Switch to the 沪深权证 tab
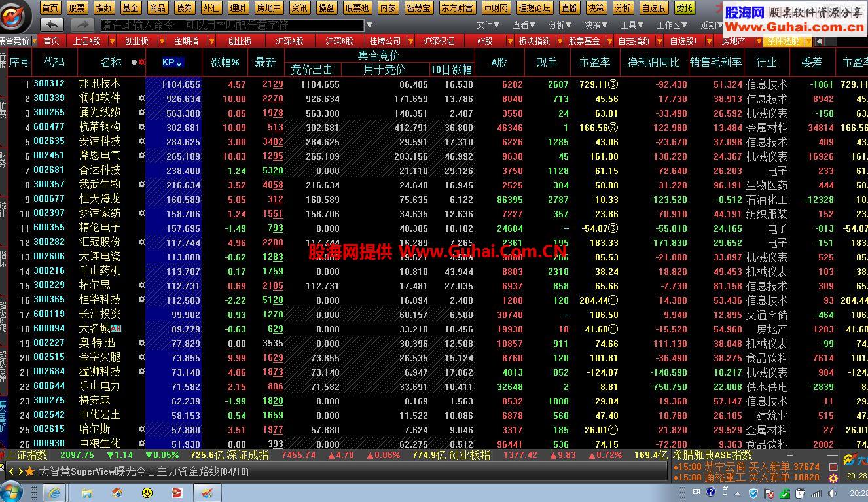 [x=439, y=41]
